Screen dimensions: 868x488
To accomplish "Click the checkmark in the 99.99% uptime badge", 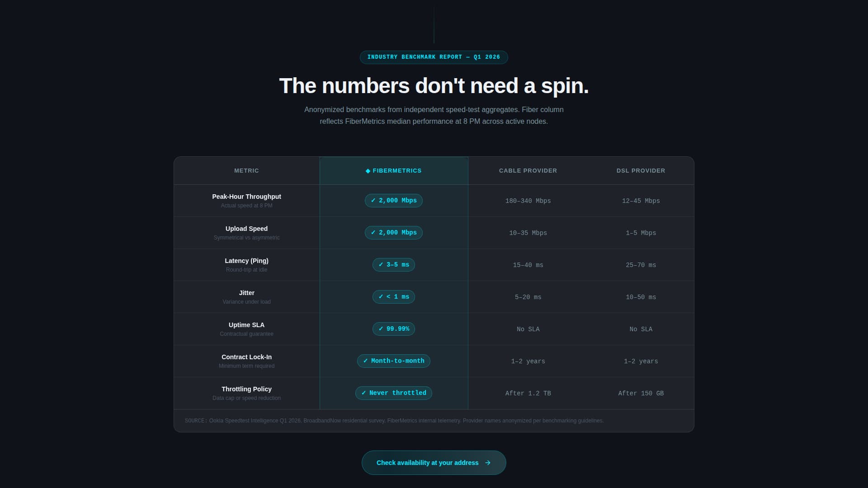I will pos(380,329).
